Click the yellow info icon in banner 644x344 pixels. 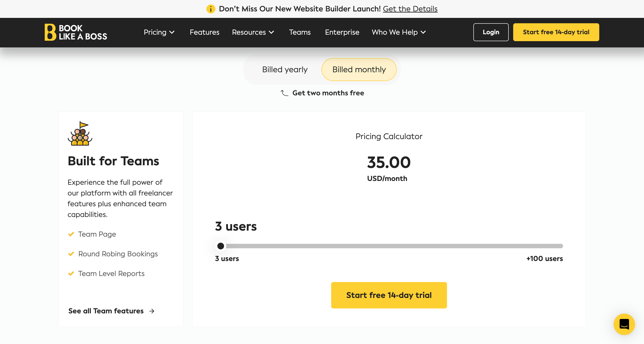pyautogui.click(x=210, y=9)
